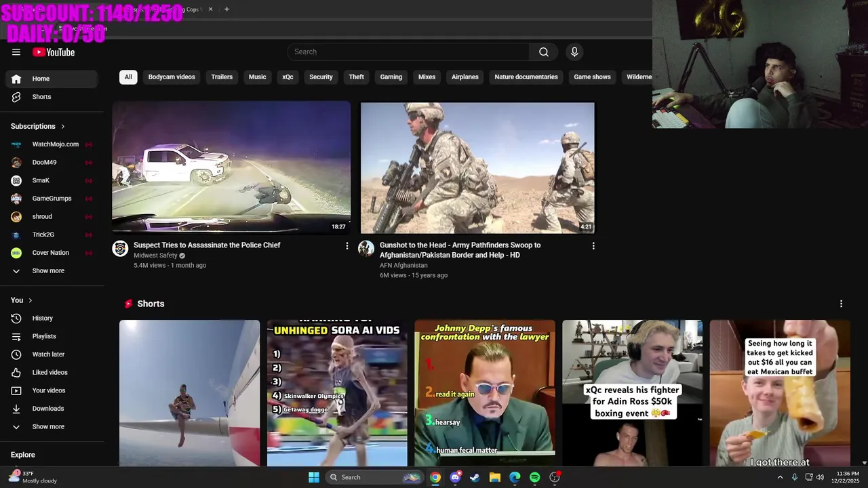Select Game shows filter chip

click(x=593, y=77)
